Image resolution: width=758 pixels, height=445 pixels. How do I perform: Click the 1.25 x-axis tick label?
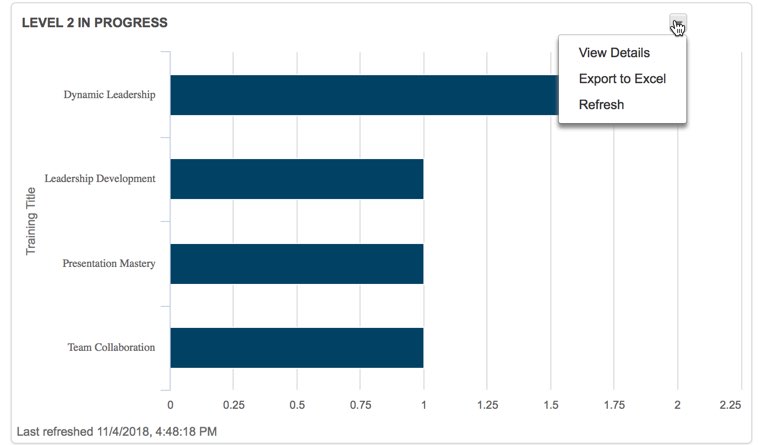487,405
